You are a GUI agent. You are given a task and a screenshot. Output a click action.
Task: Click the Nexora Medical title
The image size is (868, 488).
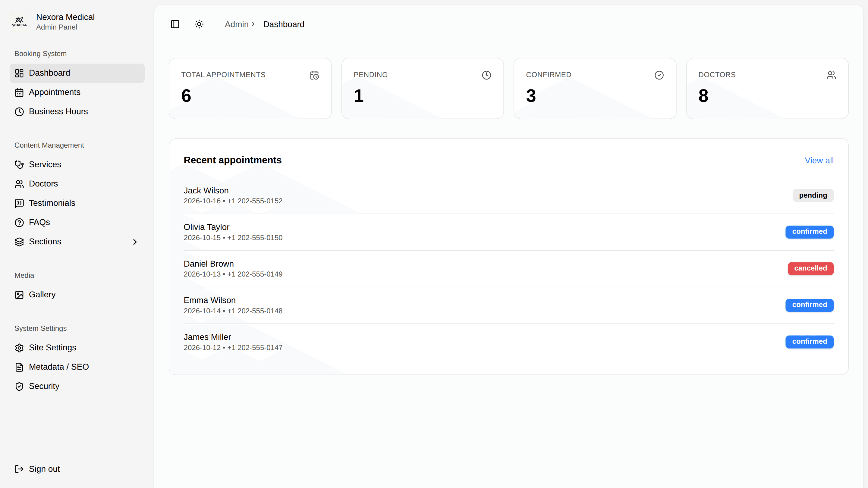65,17
